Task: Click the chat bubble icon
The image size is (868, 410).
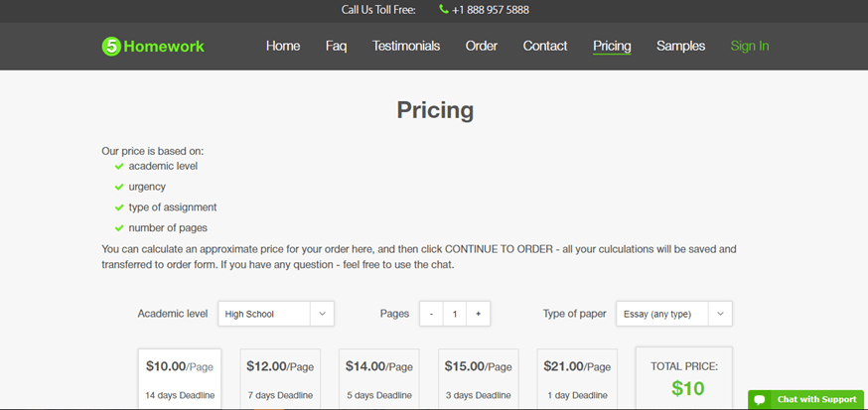Action: [760, 399]
